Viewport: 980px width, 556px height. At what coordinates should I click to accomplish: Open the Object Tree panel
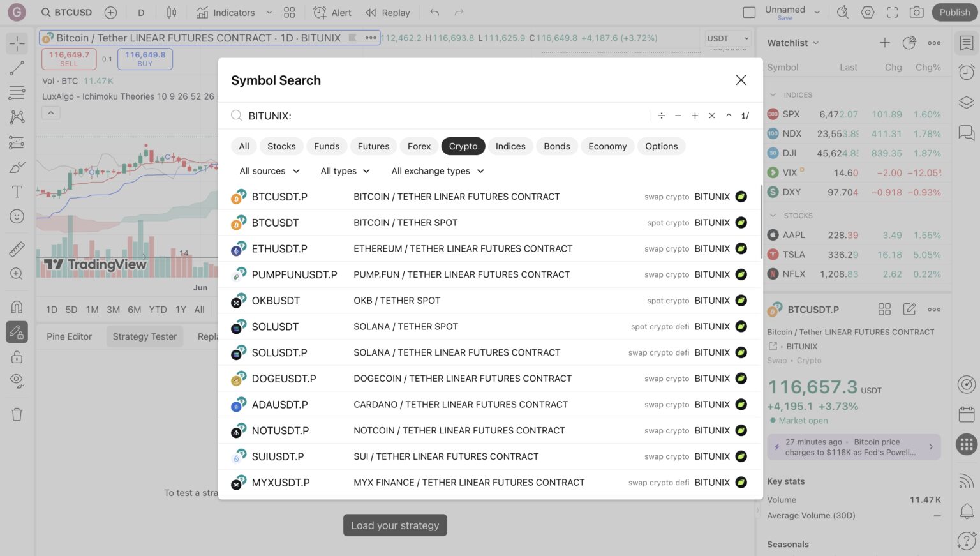click(966, 100)
